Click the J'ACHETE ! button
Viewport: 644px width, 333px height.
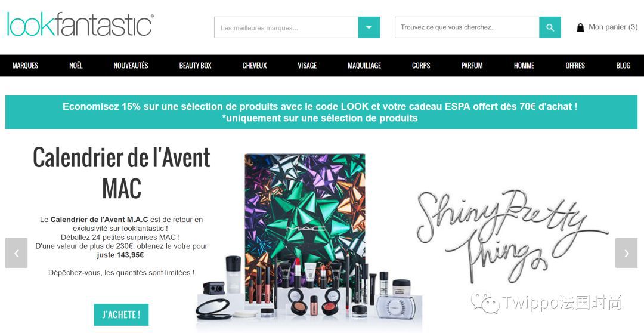coord(121,315)
